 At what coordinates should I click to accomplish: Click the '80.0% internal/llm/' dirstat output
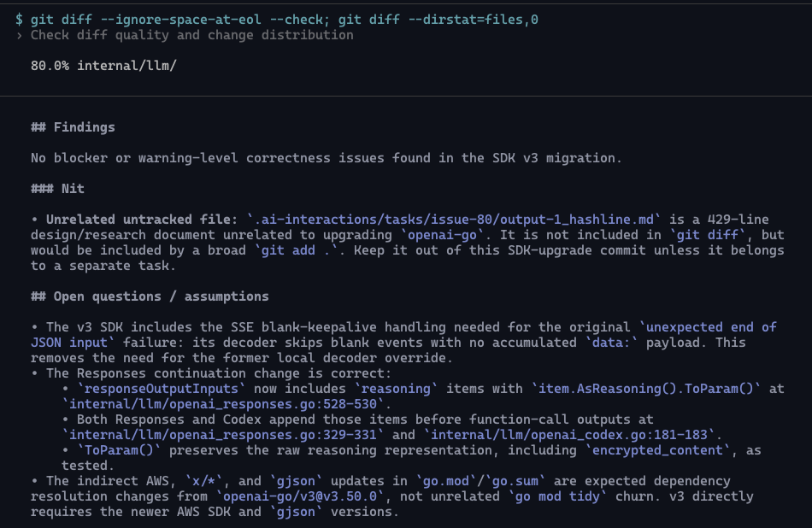click(x=103, y=66)
